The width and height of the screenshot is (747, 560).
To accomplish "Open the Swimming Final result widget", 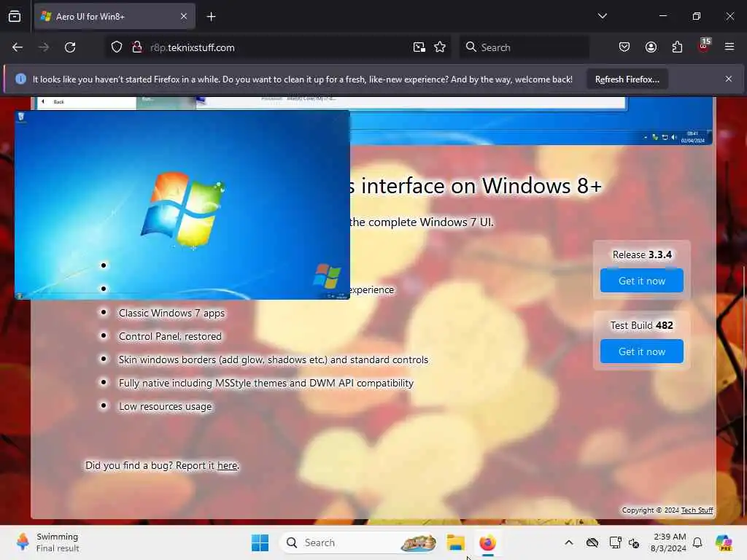I will pos(47,542).
